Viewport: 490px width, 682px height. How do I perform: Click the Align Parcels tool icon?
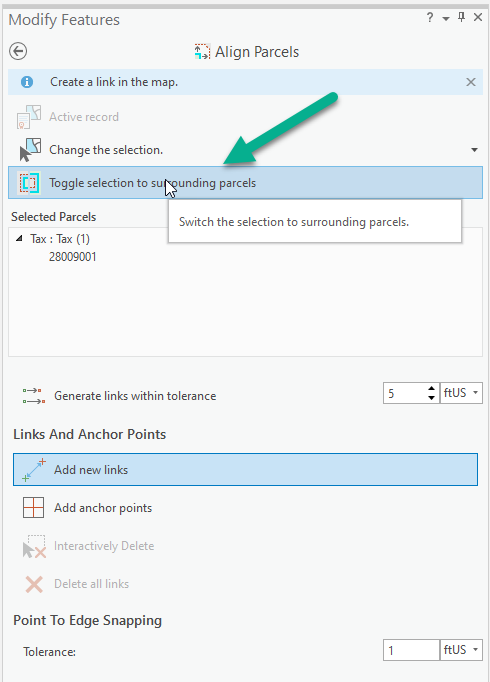(x=202, y=52)
